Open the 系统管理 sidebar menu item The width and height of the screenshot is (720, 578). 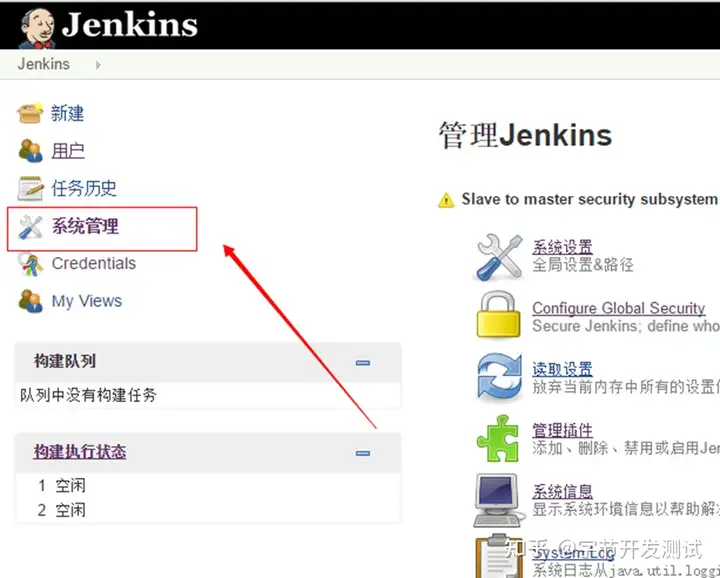tap(85, 226)
